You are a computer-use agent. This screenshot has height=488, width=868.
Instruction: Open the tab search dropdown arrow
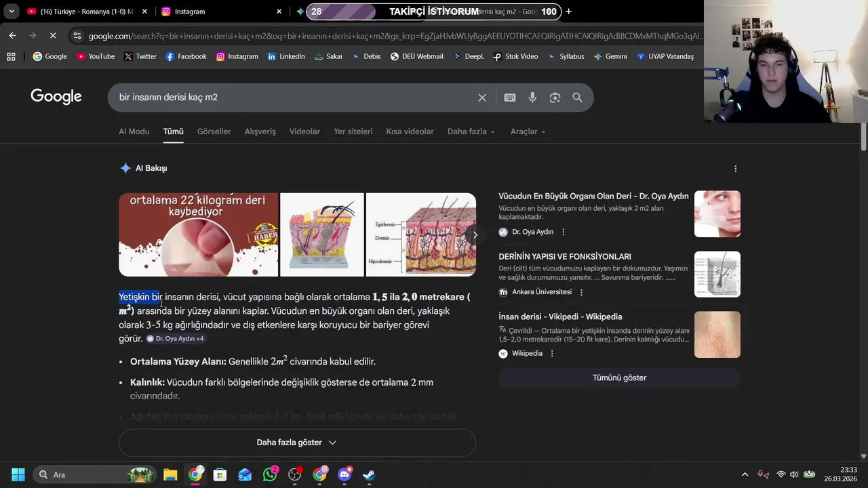(x=12, y=12)
